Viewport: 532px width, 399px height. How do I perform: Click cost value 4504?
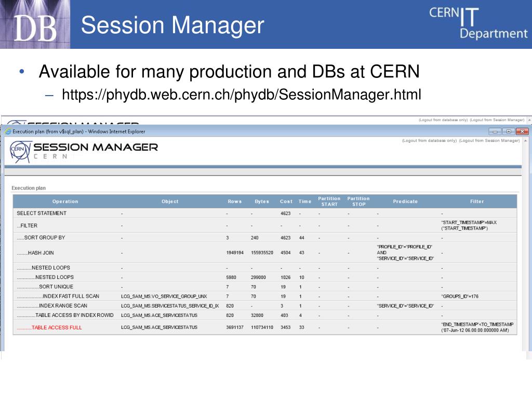pos(285,253)
